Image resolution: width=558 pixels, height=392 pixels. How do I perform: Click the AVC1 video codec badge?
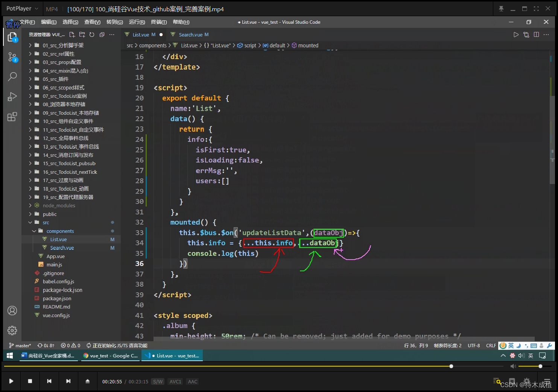pyautogui.click(x=175, y=381)
